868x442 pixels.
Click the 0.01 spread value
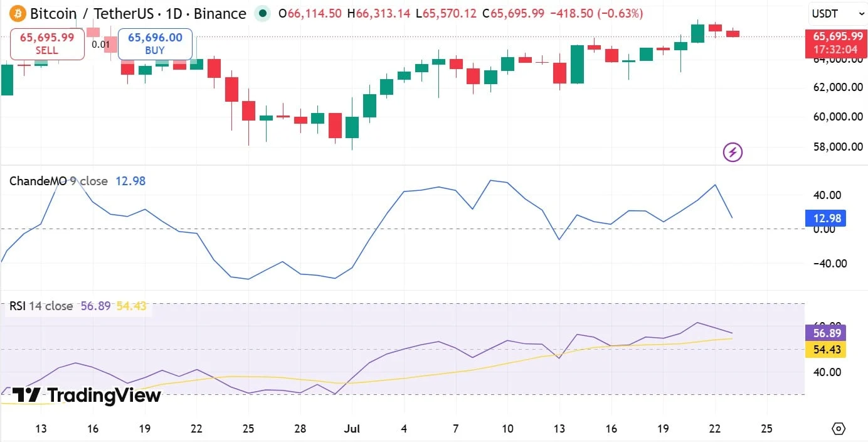100,44
